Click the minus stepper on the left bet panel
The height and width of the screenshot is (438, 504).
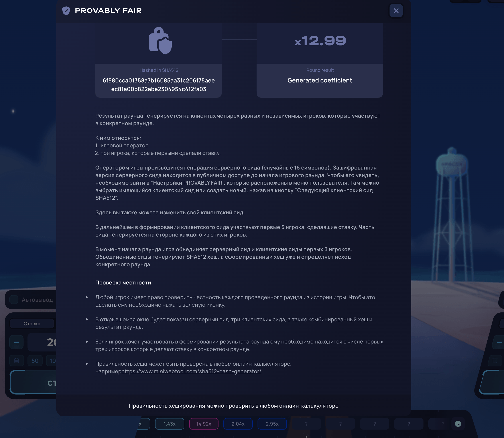[16, 342]
